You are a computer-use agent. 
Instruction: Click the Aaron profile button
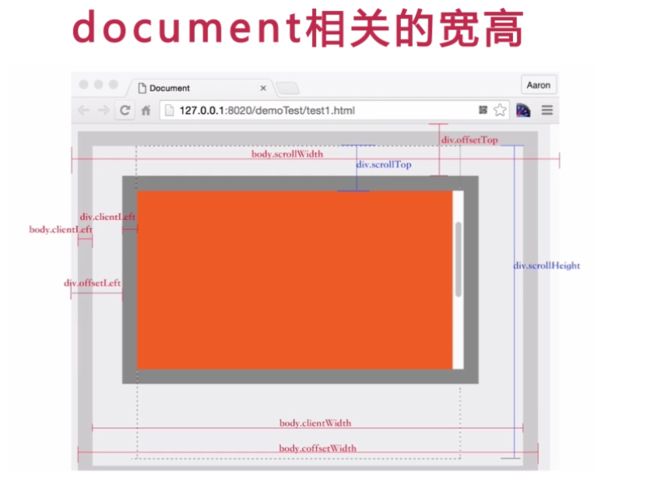point(538,85)
